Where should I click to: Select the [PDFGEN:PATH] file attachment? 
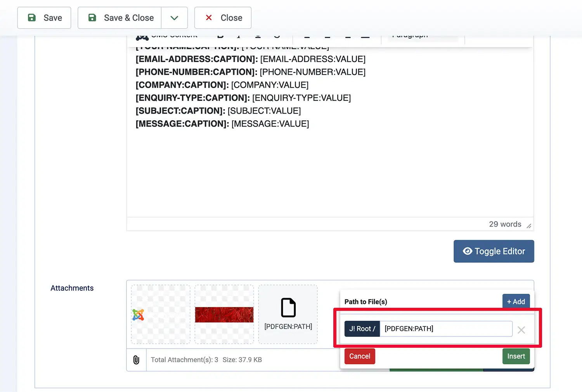tap(288, 314)
